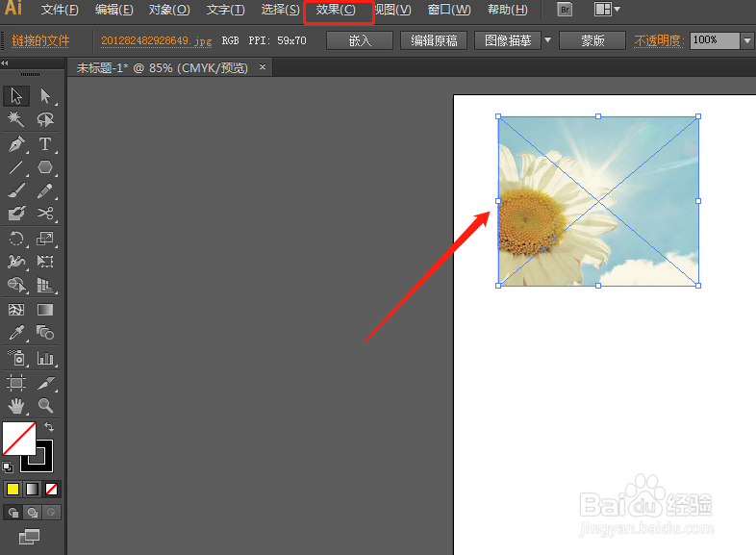Pick the Polygon shape tool
The width and height of the screenshot is (756, 555).
pyautogui.click(x=45, y=167)
